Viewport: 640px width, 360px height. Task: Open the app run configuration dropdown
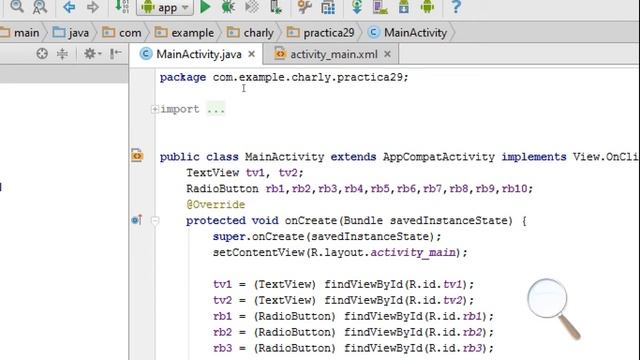coord(165,7)
